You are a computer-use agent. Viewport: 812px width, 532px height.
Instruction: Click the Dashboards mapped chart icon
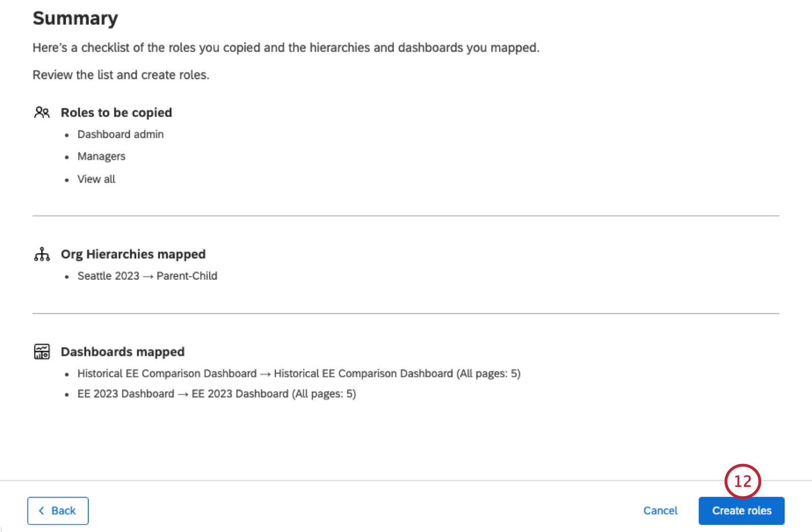(42, 351)
